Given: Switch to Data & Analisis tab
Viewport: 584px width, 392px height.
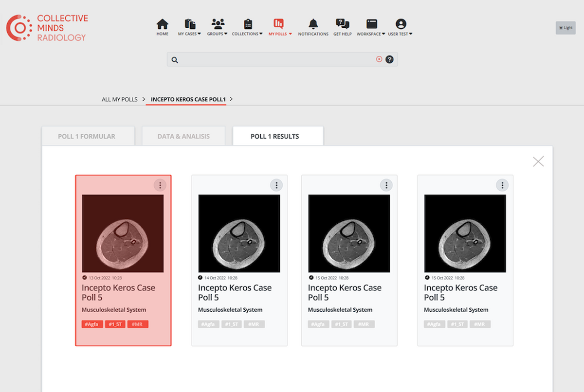Looking at the screenshot, I should [183, 136].
